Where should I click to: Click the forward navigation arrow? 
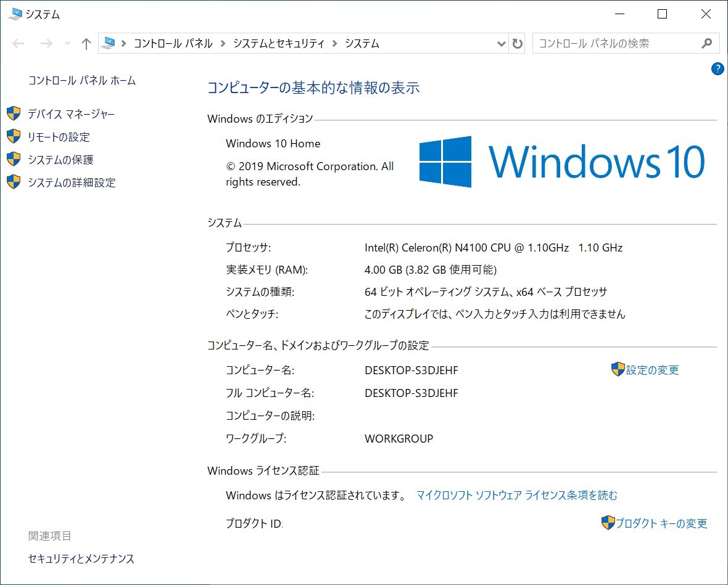click(46, 44)
